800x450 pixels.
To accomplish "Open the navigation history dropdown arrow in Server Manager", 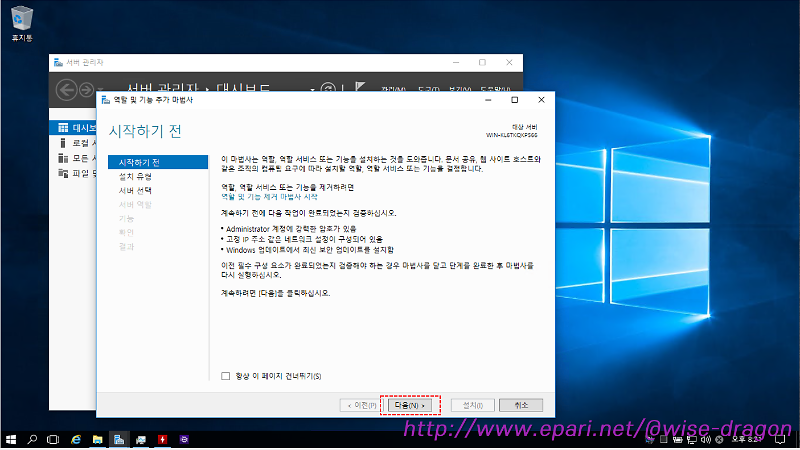I will [x=101, y=90].
